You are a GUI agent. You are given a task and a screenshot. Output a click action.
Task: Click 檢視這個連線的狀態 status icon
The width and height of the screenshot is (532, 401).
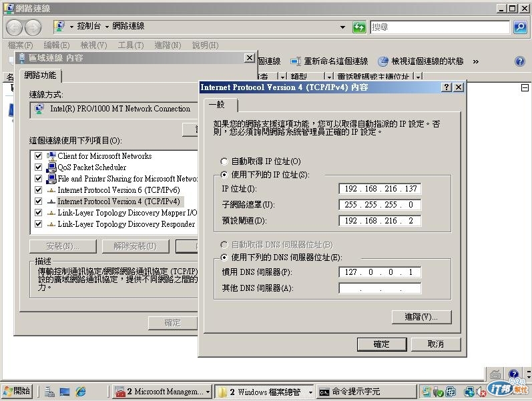coord(383,61)
